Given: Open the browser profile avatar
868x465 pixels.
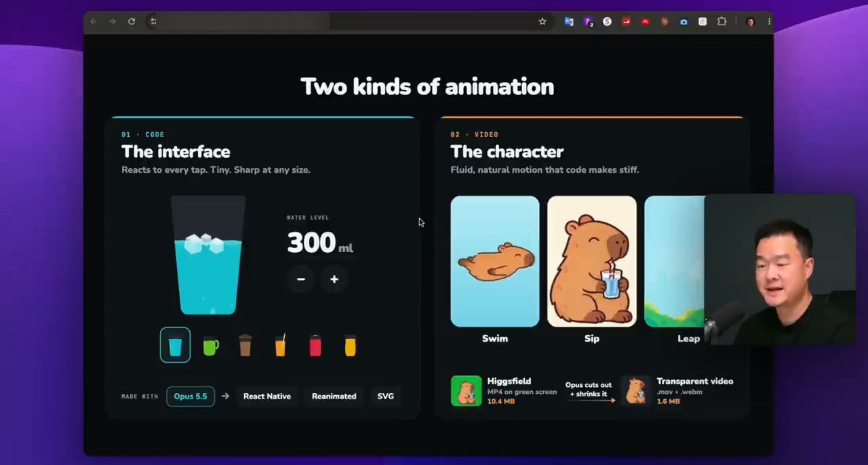Looking at the screenshot, I should [x=750, y=22].
